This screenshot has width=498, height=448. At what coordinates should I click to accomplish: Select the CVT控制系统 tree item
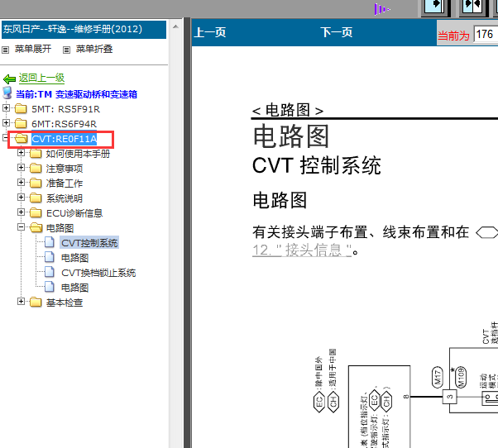[x=89, y=243]
